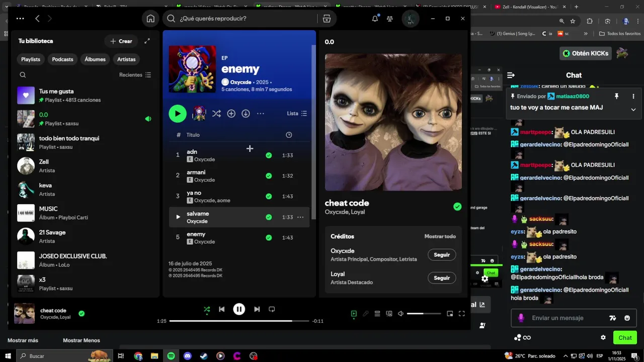Toggle the saved checkmark for 'ya no'

[269, 197]
